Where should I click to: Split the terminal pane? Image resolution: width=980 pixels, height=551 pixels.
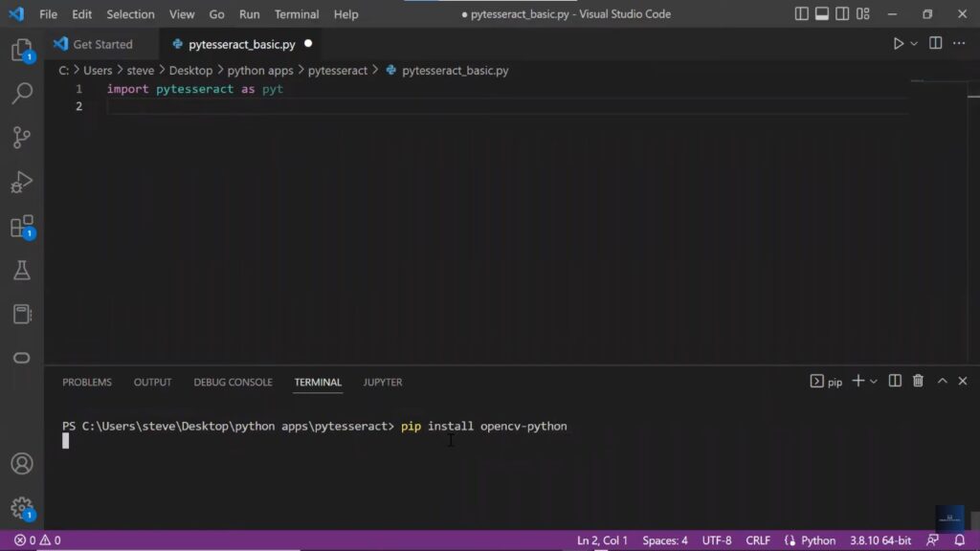tap(895, 381)
